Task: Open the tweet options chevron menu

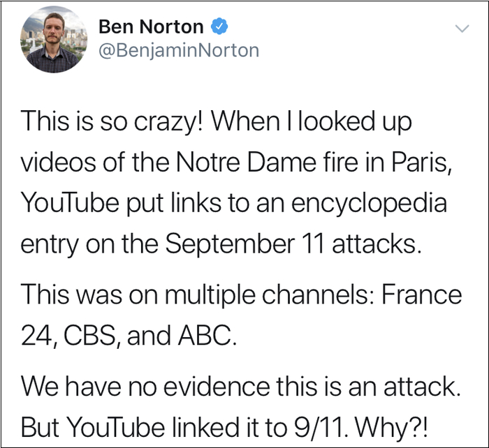Action: click(460, 29)
